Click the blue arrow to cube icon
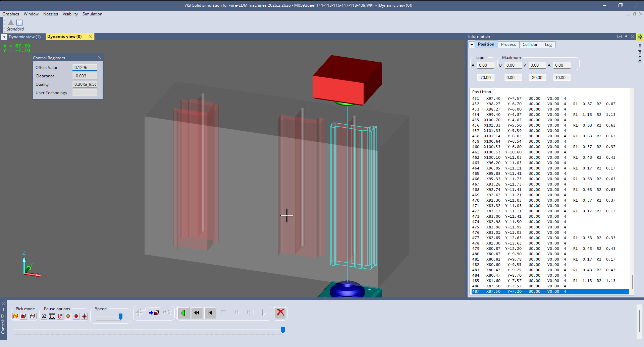 coord(154,313)
